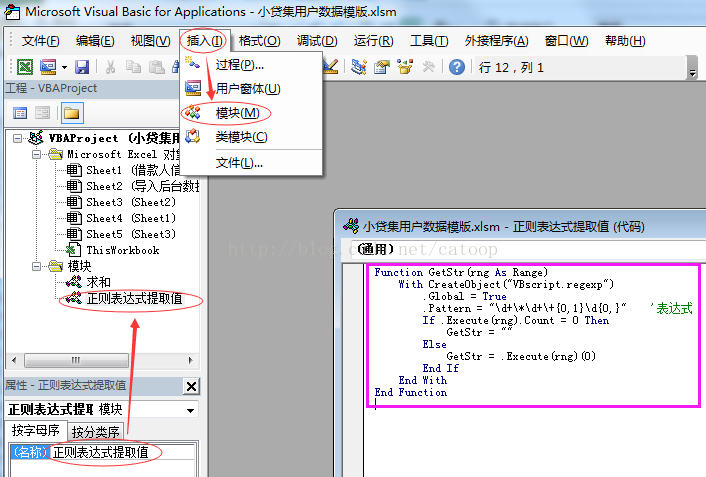
Task: Open the 窗口(W) menu
Action: (566, 41)
